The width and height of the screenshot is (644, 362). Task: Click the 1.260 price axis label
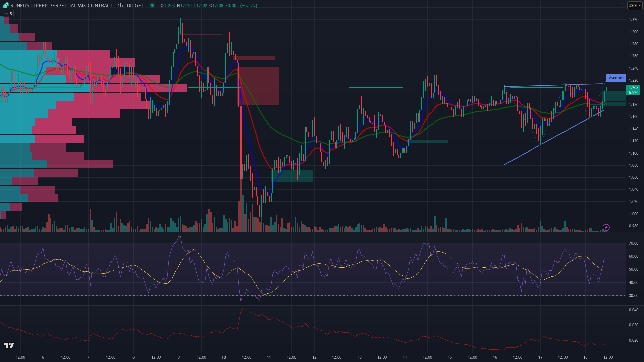click(x=634, y=56)
